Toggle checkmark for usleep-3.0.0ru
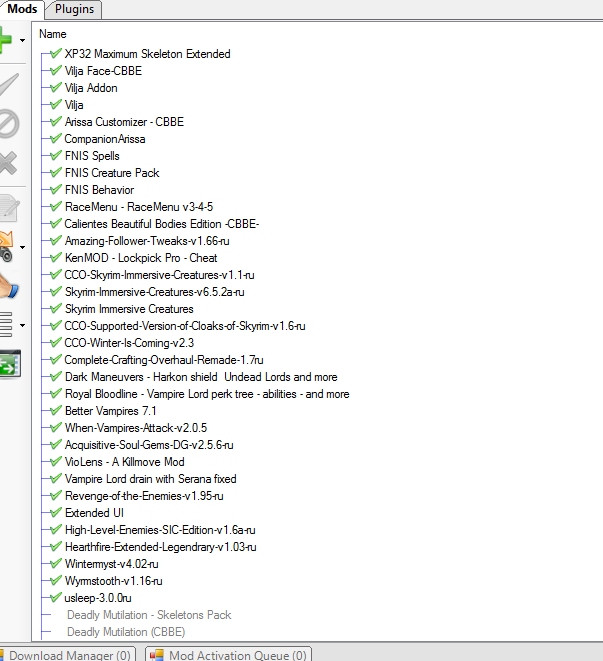Image resolution: width=603 pixels, height=661 pixels. [56, 597]
